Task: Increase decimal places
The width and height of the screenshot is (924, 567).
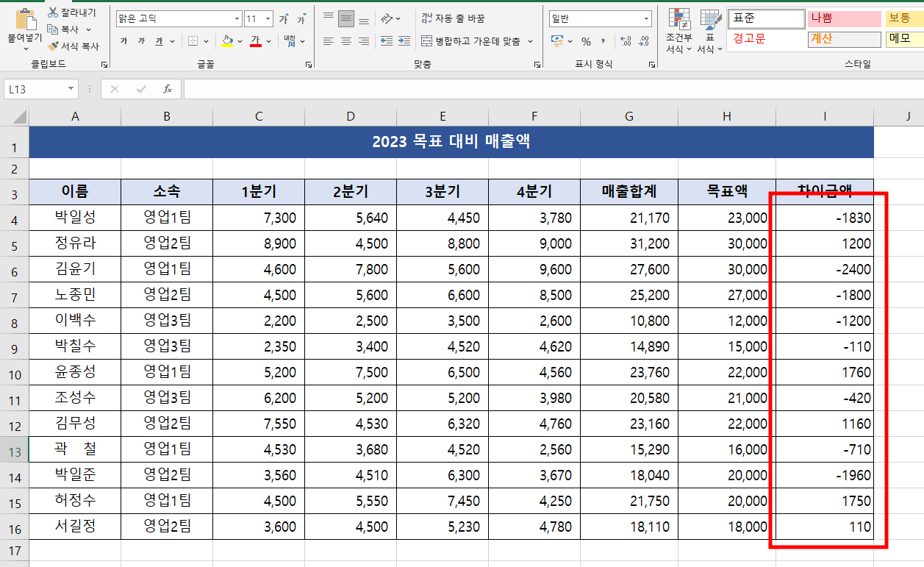Action: click(625, 41)
